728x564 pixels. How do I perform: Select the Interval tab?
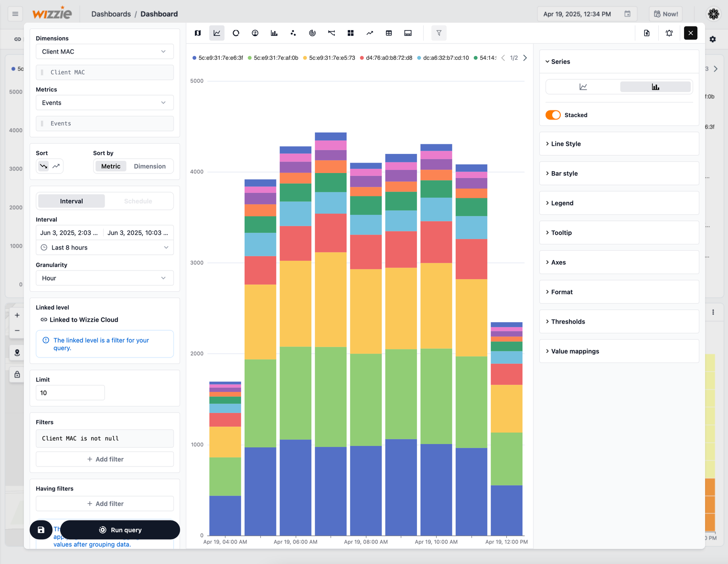(72, 201)
